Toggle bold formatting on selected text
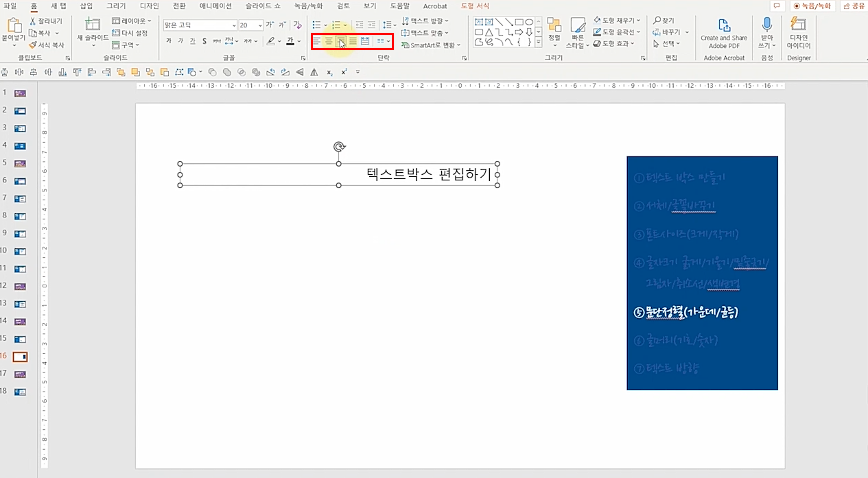 click(168, 41)
